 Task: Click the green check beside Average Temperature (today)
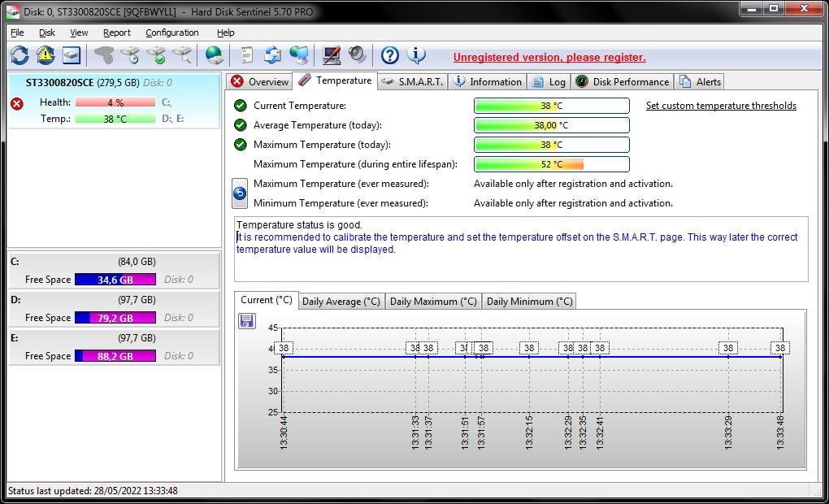tap(240, 125)
